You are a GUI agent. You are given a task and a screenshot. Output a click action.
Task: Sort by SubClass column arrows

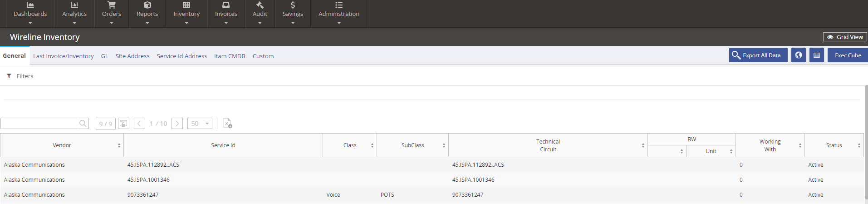444,145
